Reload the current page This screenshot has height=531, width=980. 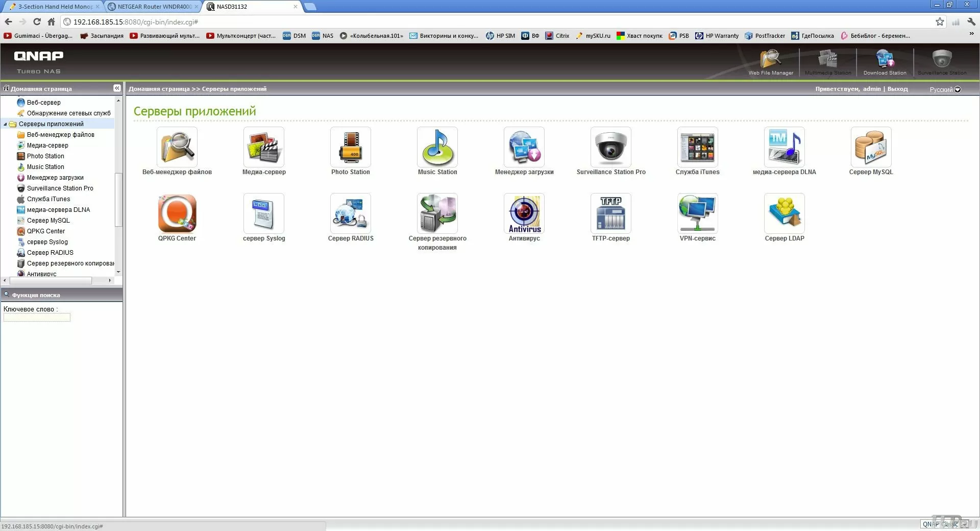37,21
